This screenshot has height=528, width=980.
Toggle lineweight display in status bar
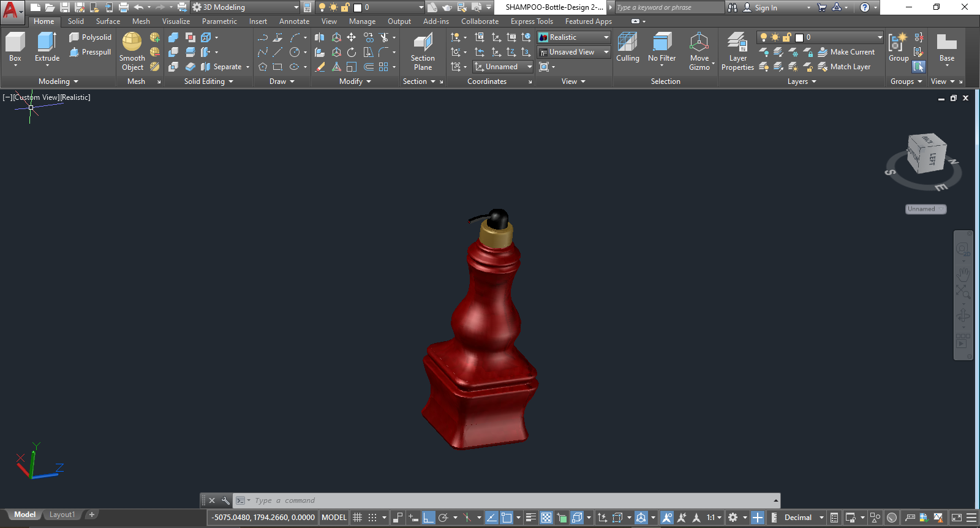click(531, 518)
